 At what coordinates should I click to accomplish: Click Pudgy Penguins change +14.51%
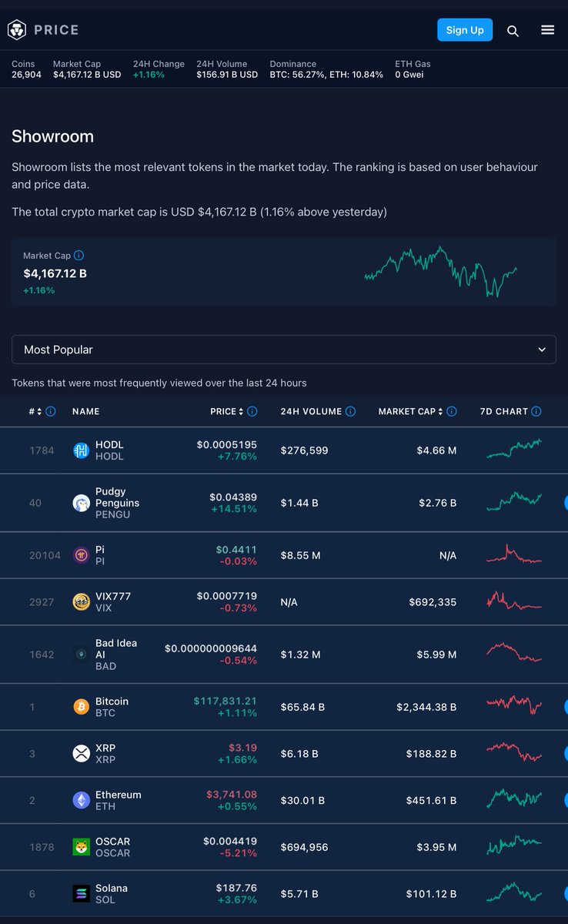click(x=235, y=508)
